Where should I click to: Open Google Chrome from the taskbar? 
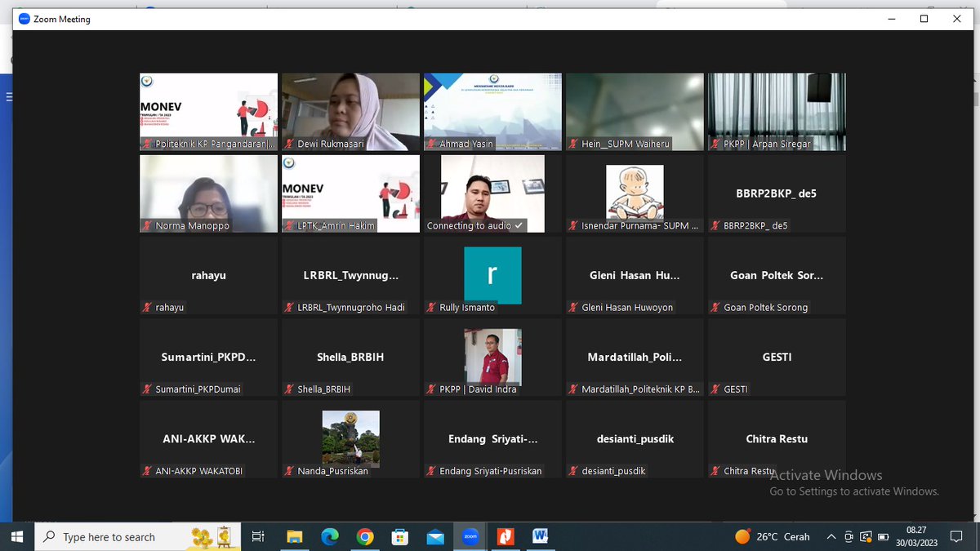click(x=365, y=536)
